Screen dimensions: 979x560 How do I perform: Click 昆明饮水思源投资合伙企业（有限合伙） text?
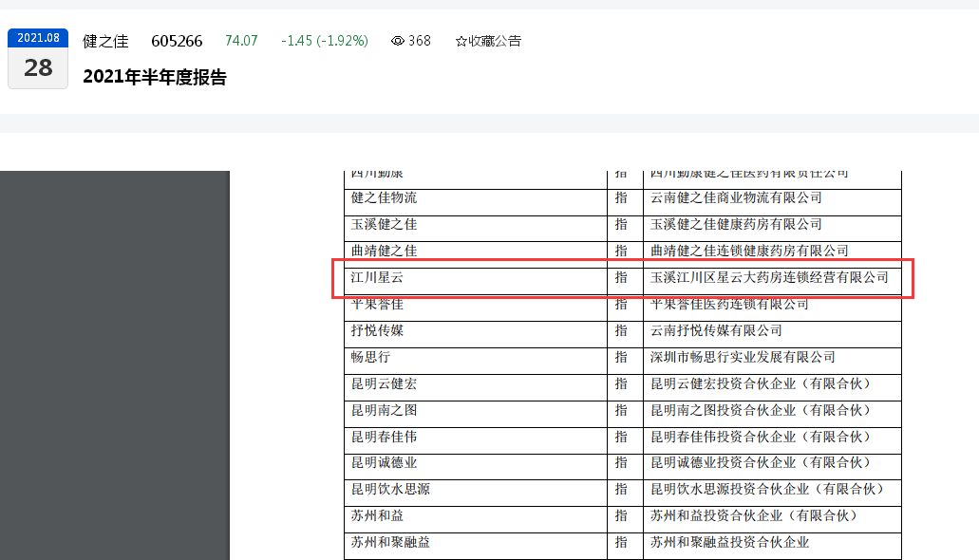(768, 490)
